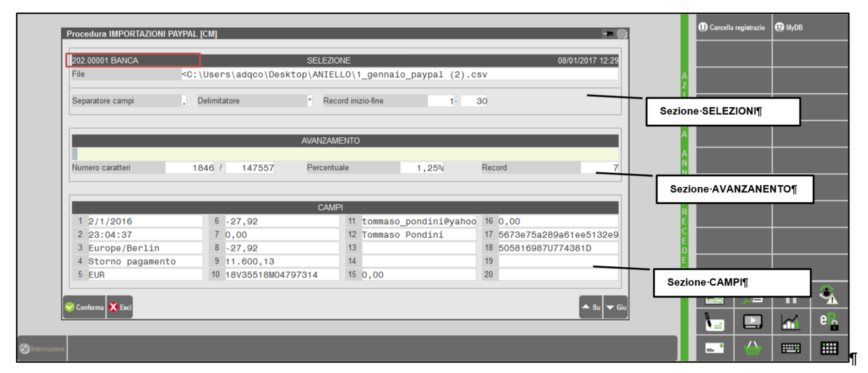This screenshot has height=373, width=868.
Task: Click the eP padlock icon
Action: (x=829, y=321)
